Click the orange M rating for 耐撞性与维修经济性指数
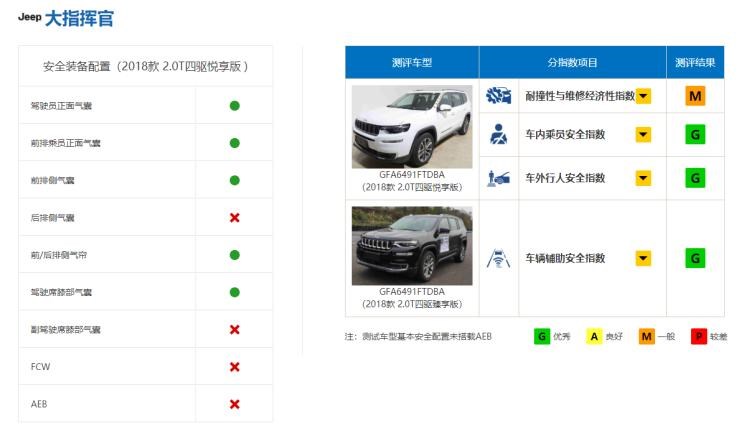This screenshot has width=744, height=424. [x=695, y=96]
